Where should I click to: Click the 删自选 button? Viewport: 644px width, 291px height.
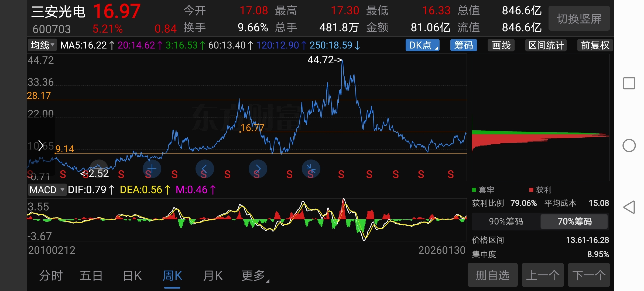click(x=492, y=275)
